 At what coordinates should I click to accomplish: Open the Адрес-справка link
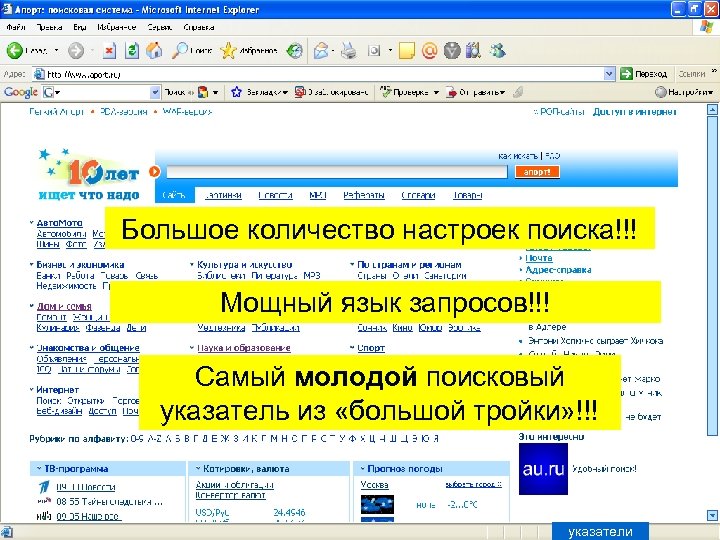558,270
